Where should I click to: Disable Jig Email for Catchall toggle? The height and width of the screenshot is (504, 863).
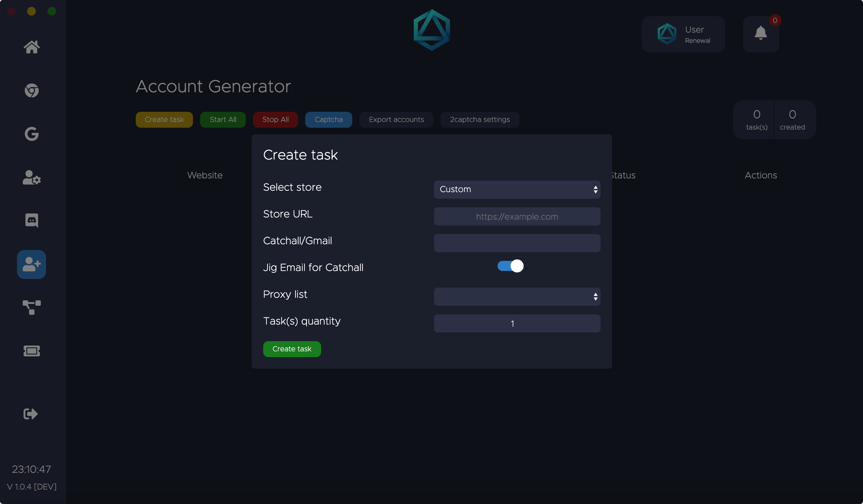510,266
